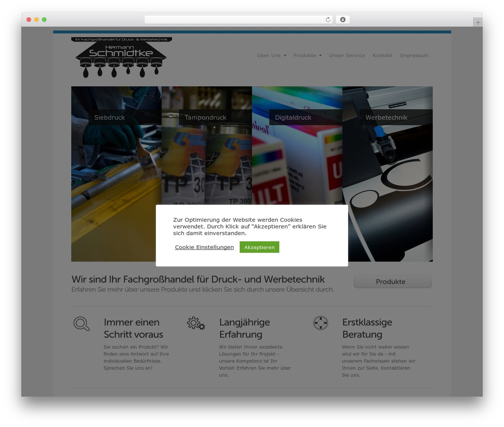Go to the Unser Service page
Screen dimensions: 504x427
(347, 56)
